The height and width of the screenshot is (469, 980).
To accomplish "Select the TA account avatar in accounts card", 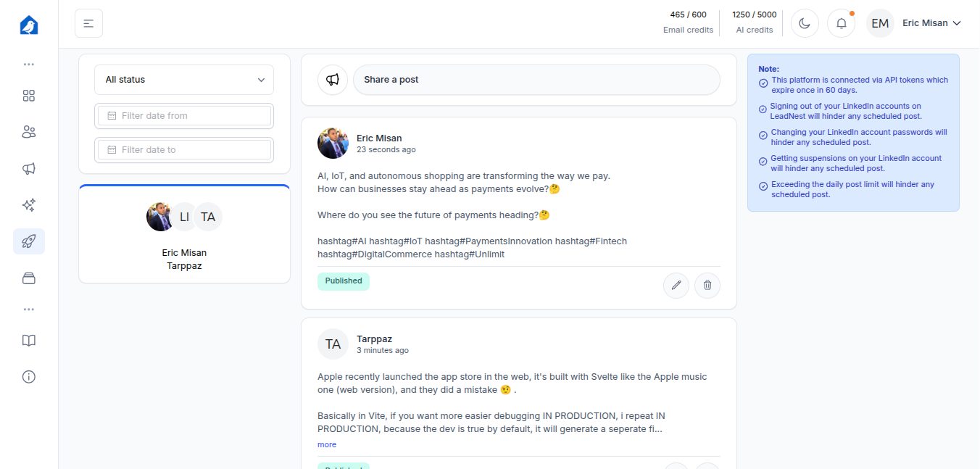I will [x=208, y=217].
